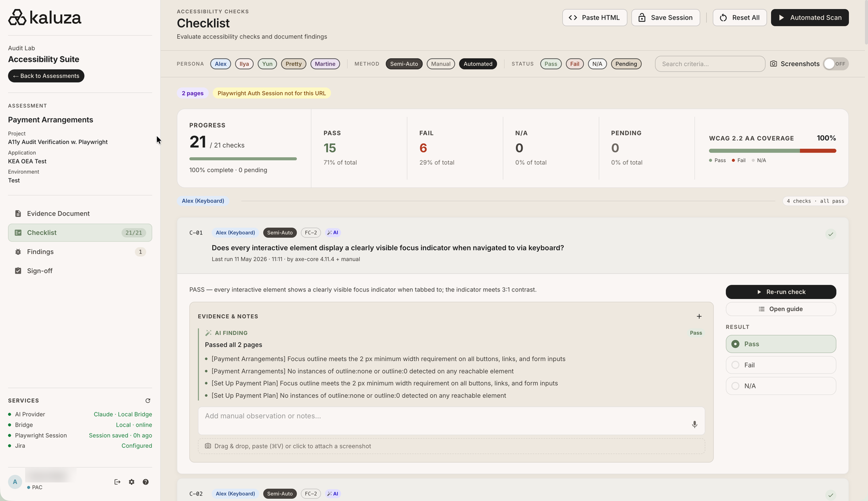Image resolution: width=868 pixels, height=501 pixels.
Task: Start the Automated Scan
Action: tap(809, 17)
